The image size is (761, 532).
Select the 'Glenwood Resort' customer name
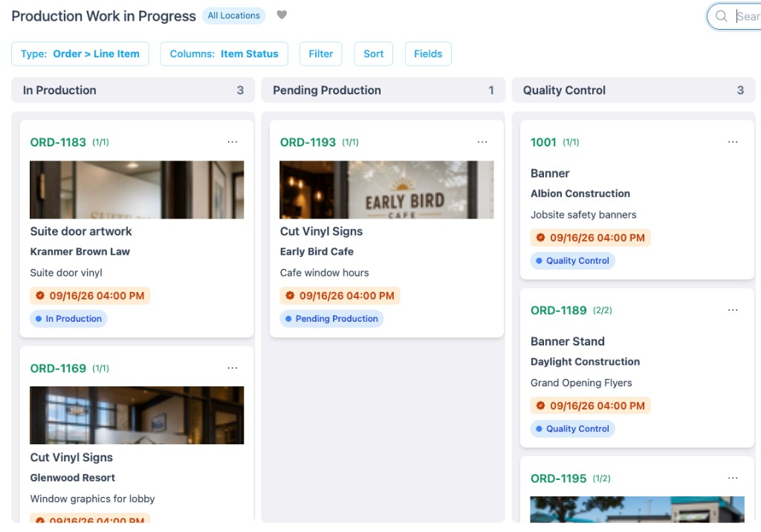pyautogui.click(x=73, y=478)
